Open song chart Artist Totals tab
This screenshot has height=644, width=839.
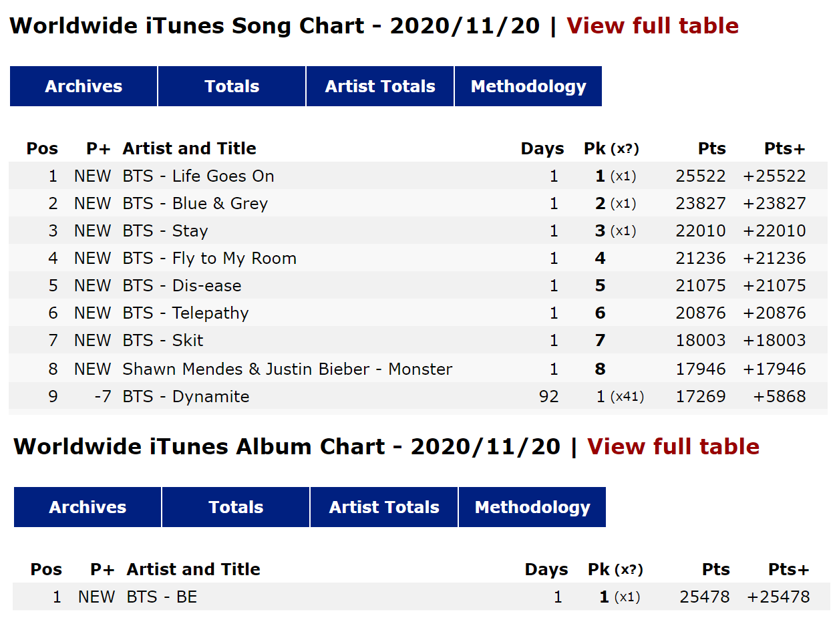(380, 86)
